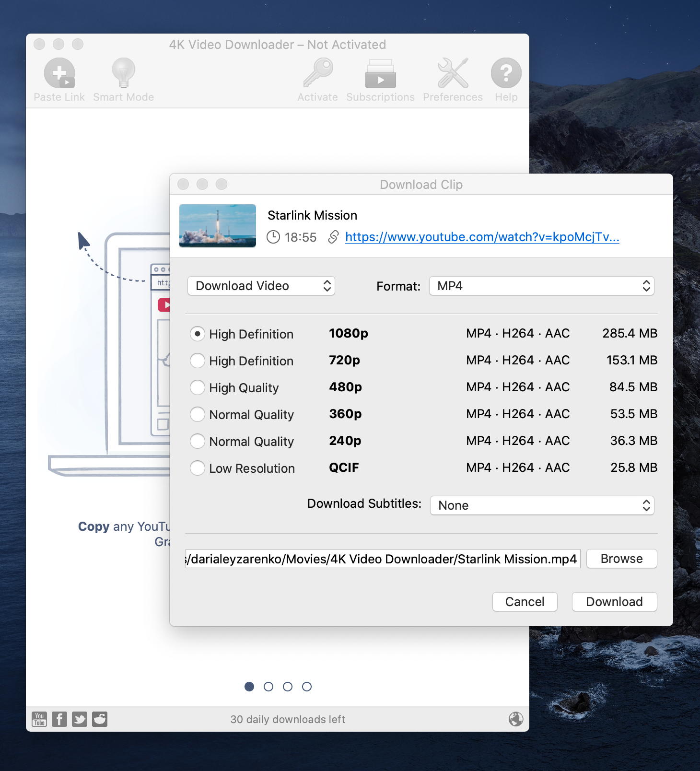Open Preferences tools icon
Viewport: 700px width, 771px height.
coord(453,73)
